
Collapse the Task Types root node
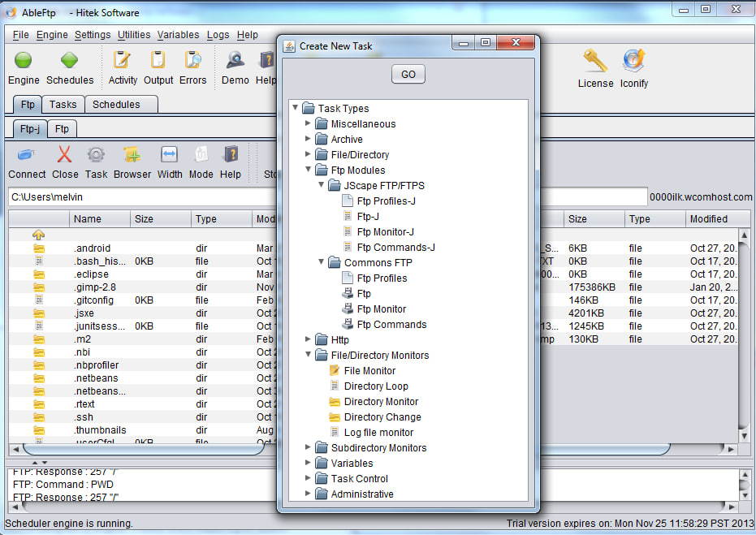(x=295, y=108)
